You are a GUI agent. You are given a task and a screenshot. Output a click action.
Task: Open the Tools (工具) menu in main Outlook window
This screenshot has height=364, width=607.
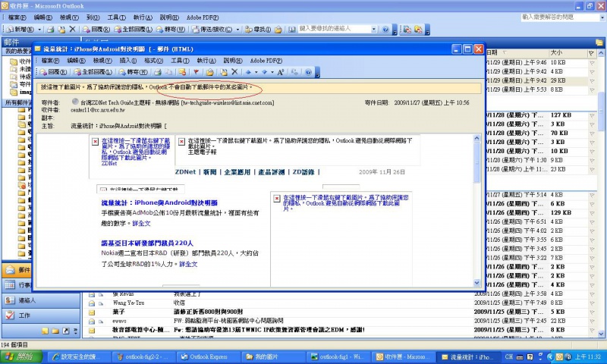tap(115, 17)
